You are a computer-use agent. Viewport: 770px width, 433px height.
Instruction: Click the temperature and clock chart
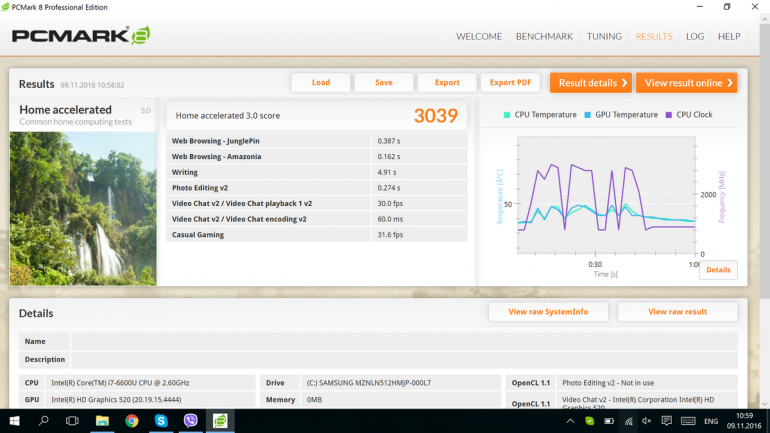[x=606, y=195]
